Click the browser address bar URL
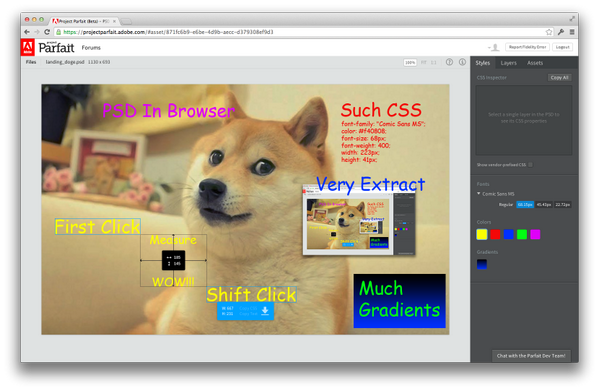 [168, 32]
